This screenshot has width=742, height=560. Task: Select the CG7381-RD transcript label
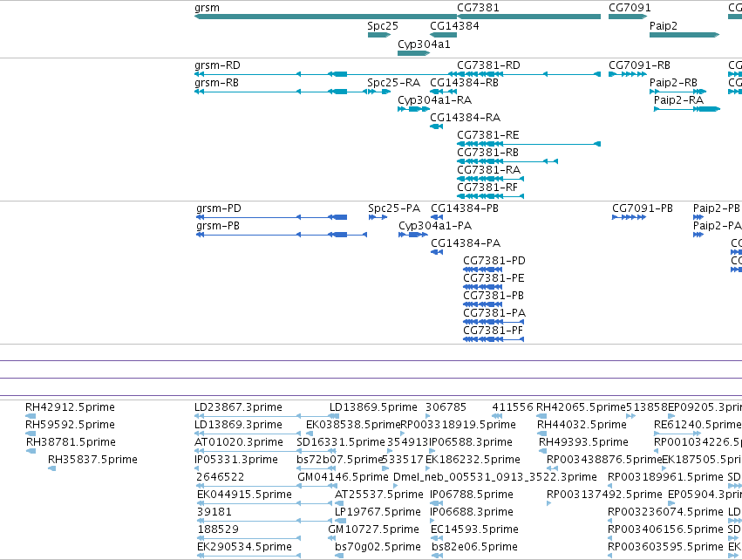(488, 65)
